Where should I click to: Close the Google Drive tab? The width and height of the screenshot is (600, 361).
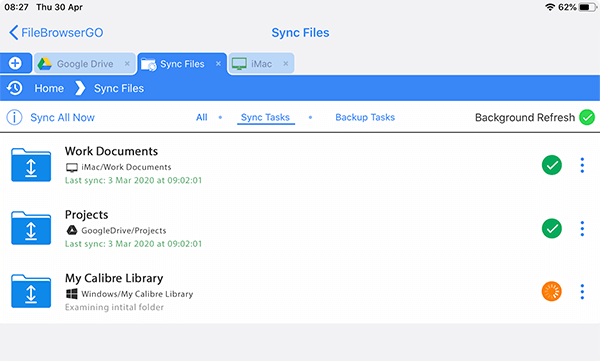click(x=127, y=64)
